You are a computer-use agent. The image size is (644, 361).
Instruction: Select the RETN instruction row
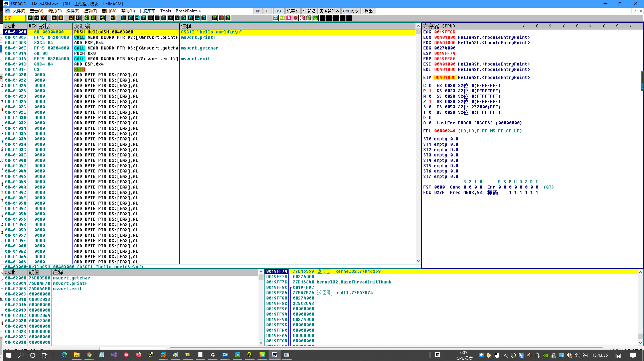point(209,70)
